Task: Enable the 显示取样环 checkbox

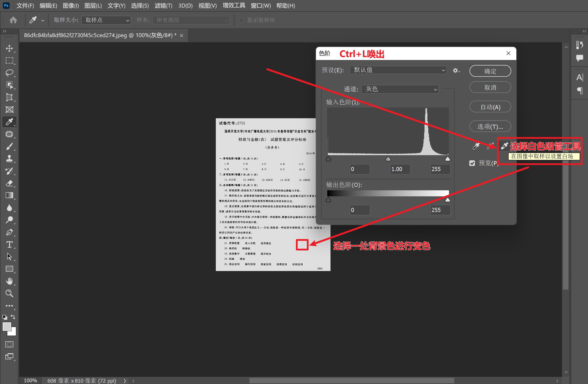Action: tap(241, 20)
